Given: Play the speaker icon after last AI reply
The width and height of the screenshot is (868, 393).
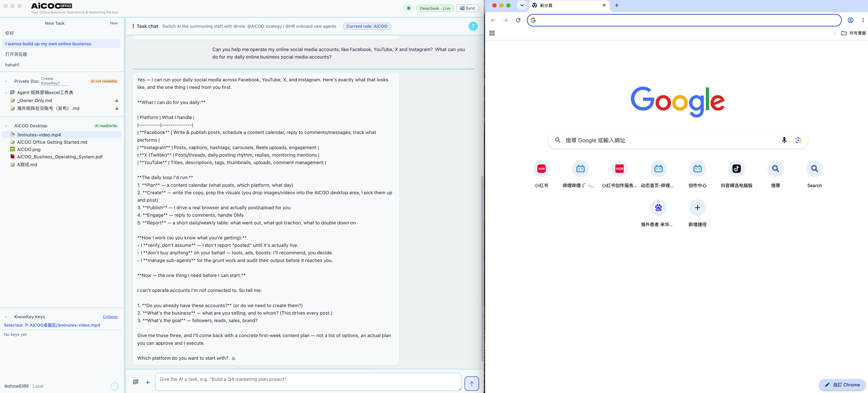Looking at the screenshot, I should [x=233, y=358].
